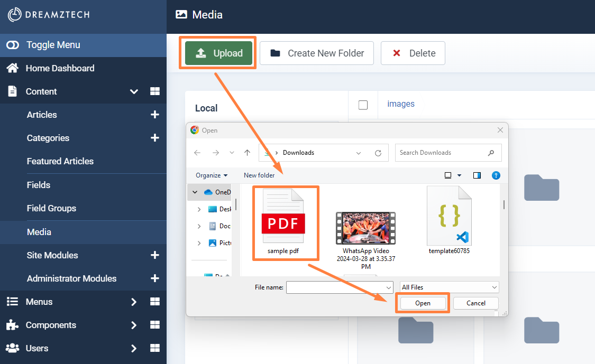Expand the Components section chevron
The image size is (595, 364).
point(134,325)
